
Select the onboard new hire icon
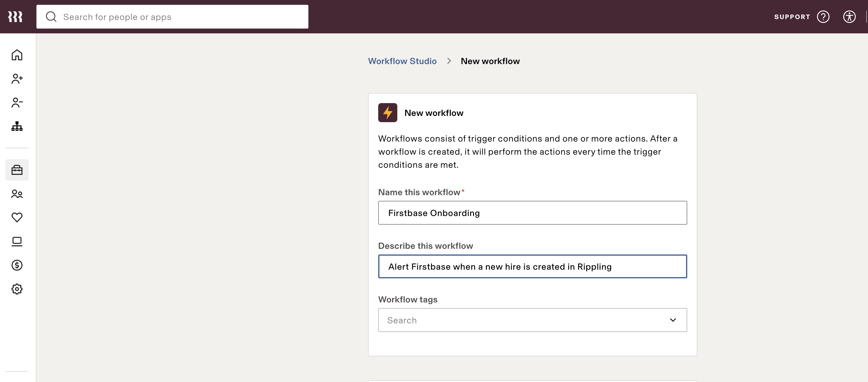[x=17, y=78]
